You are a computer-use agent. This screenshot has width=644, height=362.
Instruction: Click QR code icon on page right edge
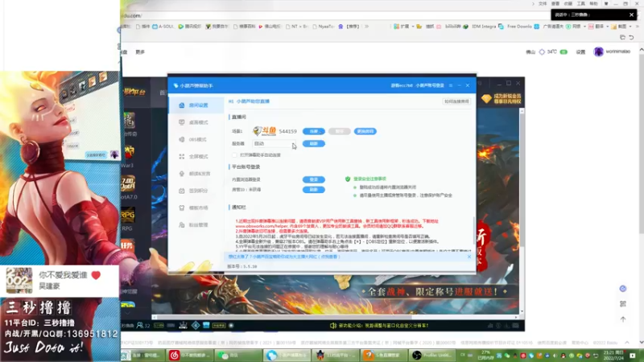point(623,304)
